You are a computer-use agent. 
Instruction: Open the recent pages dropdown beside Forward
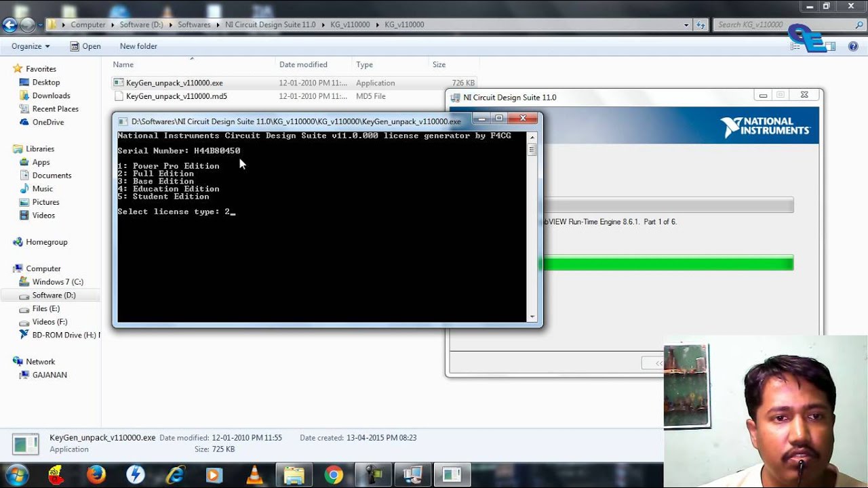[x=40, y=26]
